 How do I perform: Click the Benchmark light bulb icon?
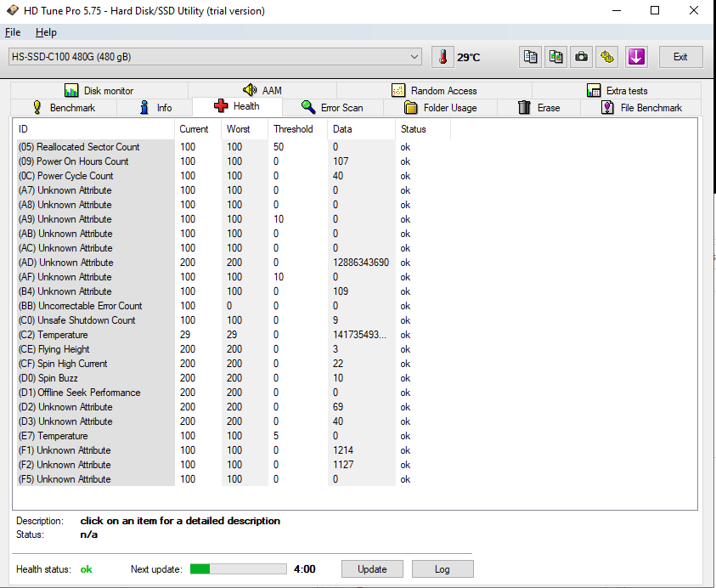coord(37,107)
